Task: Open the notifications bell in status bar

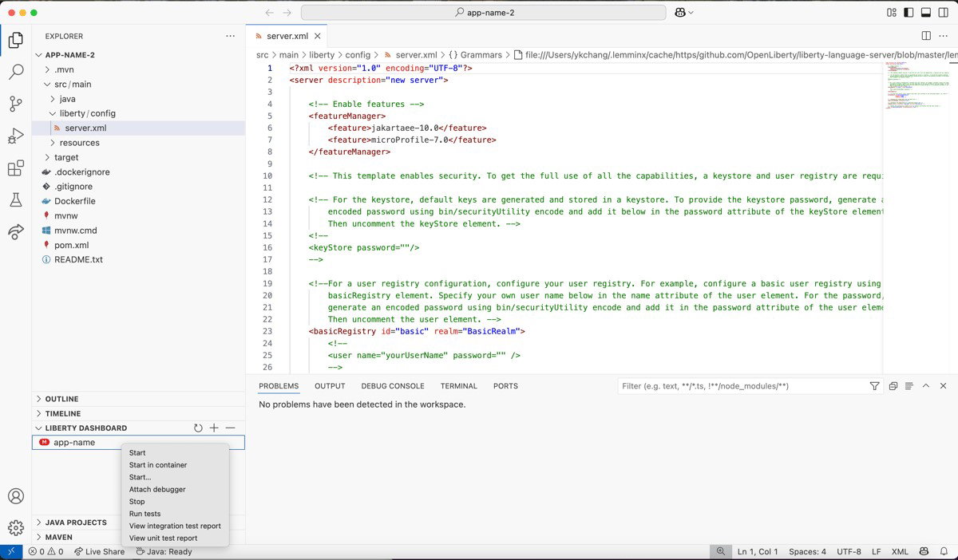Action: point(944,551)
